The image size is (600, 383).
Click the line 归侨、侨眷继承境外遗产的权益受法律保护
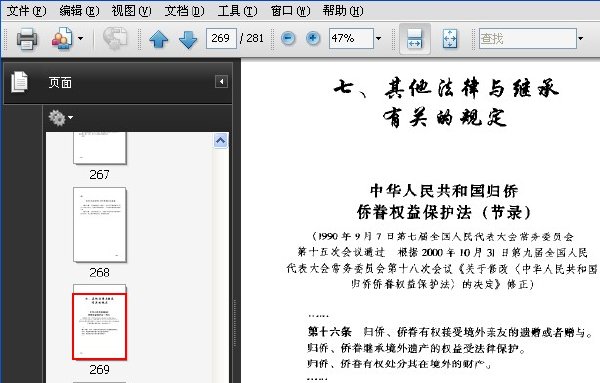pos(416,348)
